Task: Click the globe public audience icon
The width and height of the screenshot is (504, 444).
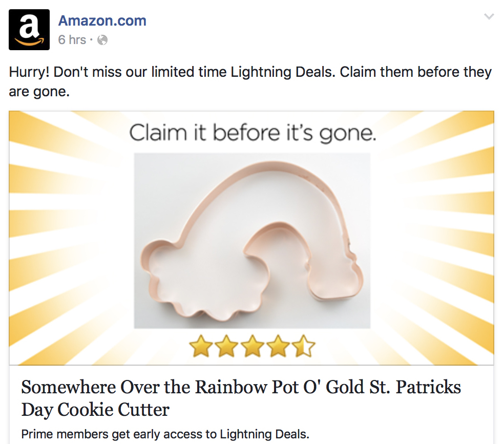Action: (102, 40)
